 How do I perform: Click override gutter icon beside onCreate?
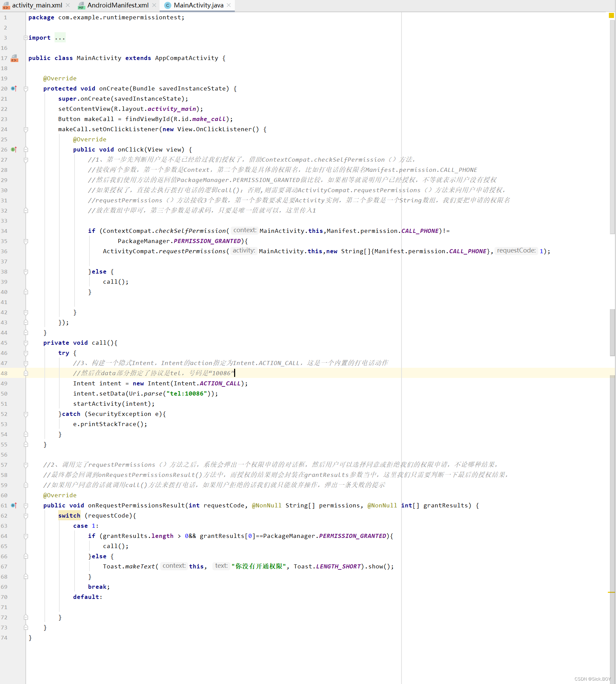coord(14,88)
